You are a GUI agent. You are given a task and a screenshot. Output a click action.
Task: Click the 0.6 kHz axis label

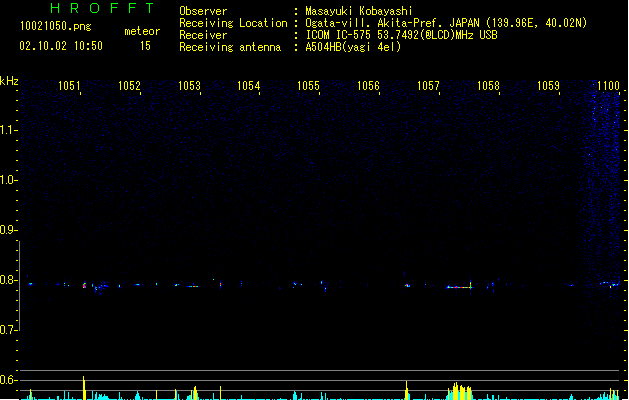(8, 380)
